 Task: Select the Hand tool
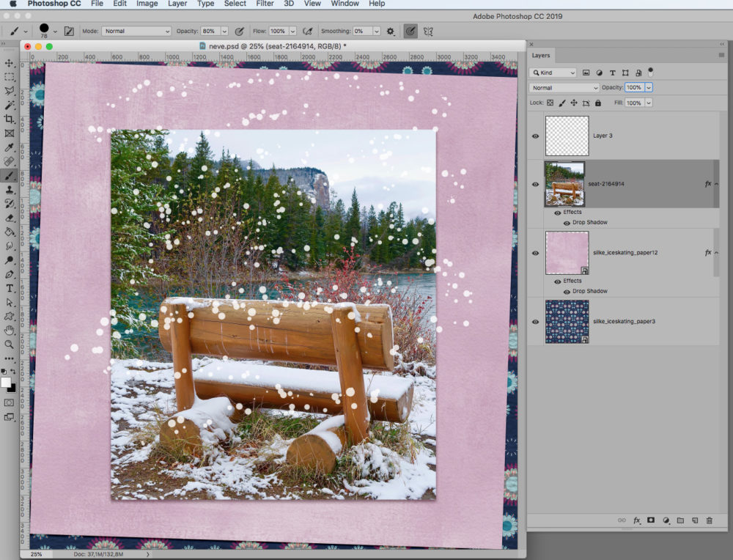[10, 330]
